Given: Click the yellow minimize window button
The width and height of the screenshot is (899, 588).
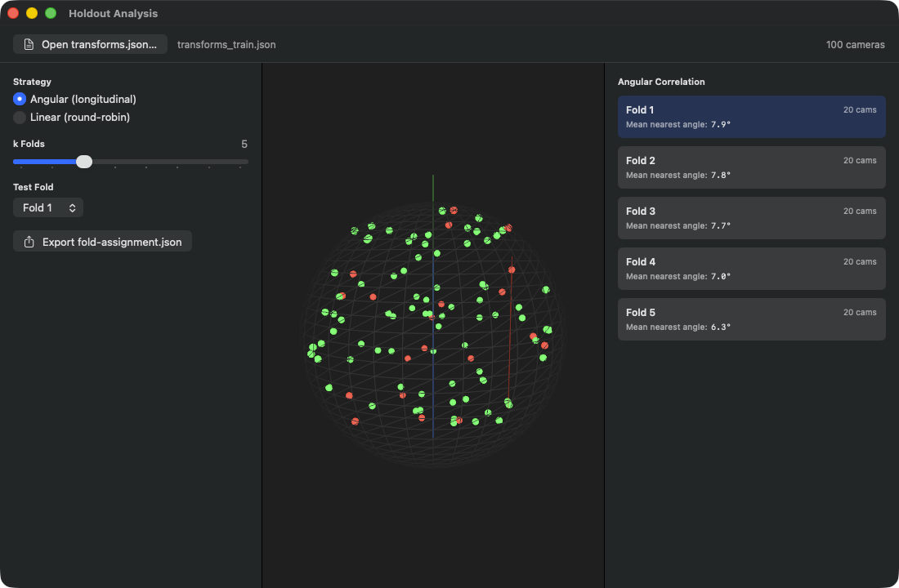Looking at the screenshot, I should point(32,13).
